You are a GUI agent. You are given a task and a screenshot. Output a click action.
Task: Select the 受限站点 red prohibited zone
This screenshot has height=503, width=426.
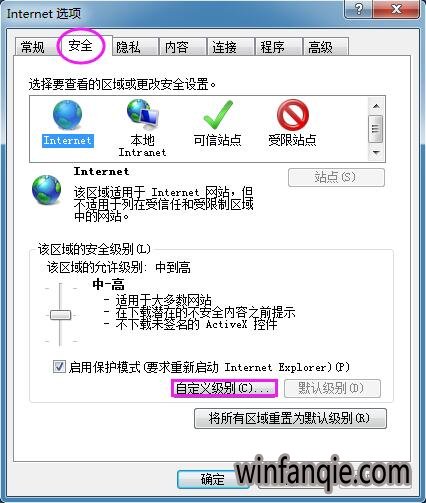click(x=292, y=115)
